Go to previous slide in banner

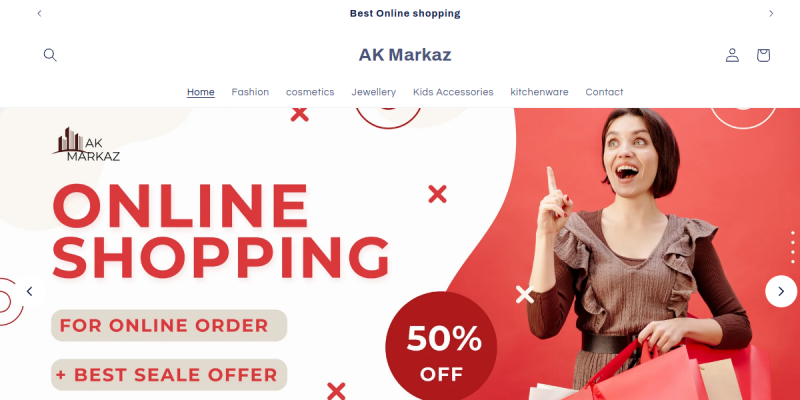click(29, 291)
